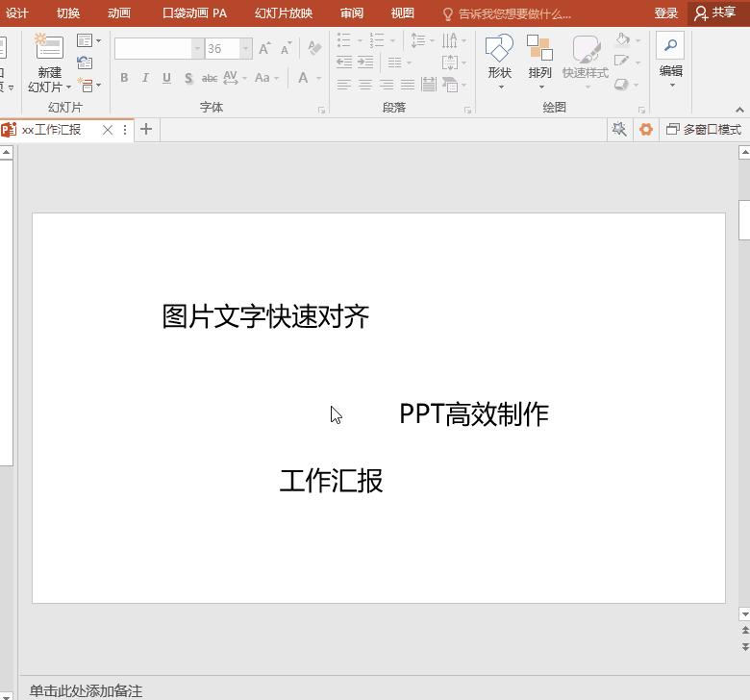The height and width of the screenshot is (700, 750).
Task: Open Review (审阅) tab
Action: click(352, 12)
